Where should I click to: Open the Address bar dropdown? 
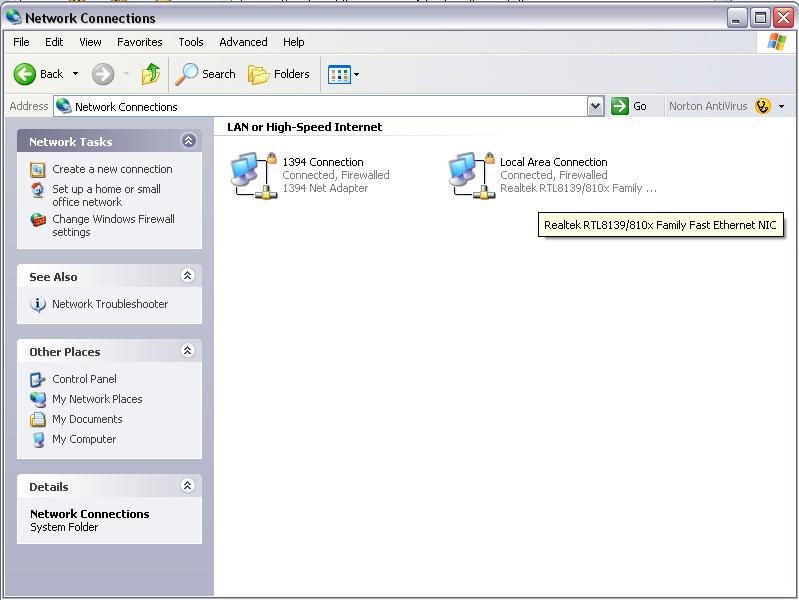595,106
